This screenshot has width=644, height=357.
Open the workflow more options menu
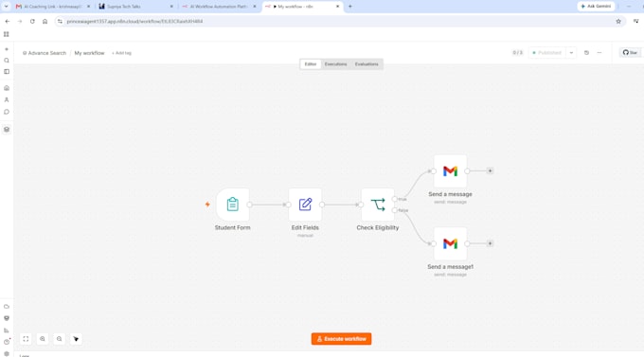point(599,53)
